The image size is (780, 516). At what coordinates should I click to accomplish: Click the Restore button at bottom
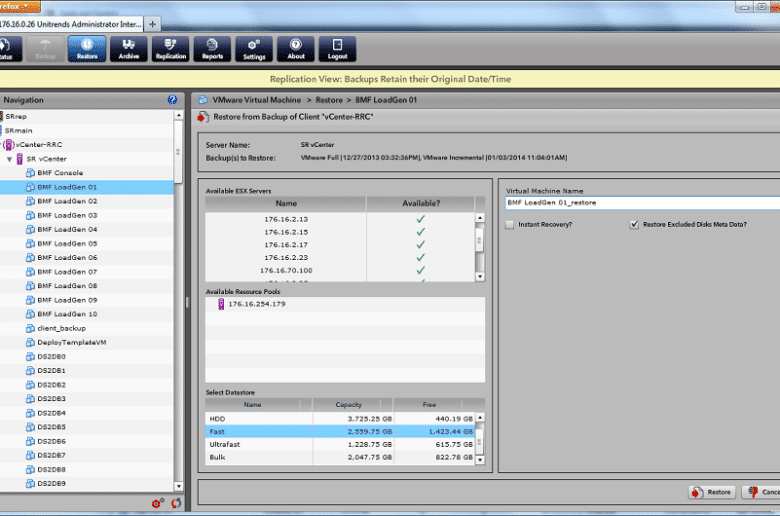tap(712, 492)
